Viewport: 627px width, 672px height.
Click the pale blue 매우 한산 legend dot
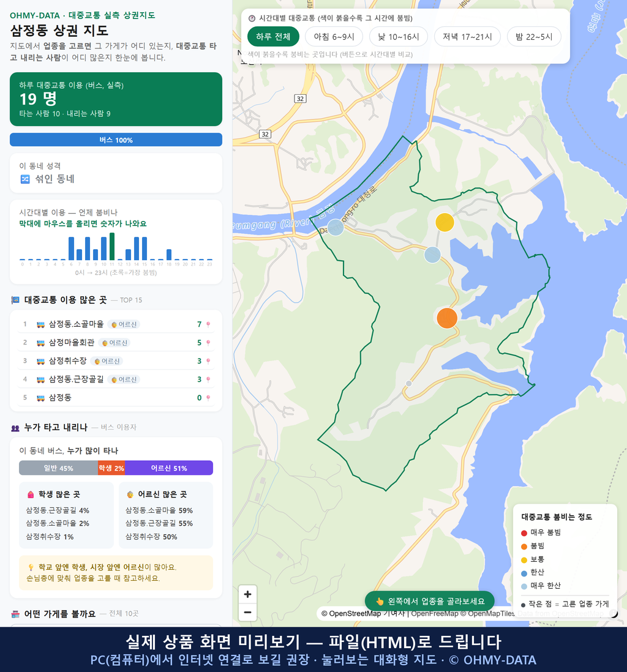tap(524, 586)
